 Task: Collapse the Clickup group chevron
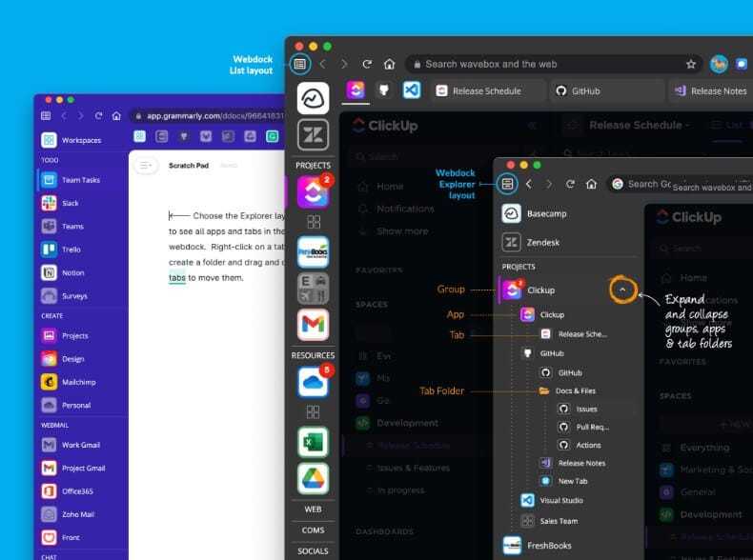(621, 289)
